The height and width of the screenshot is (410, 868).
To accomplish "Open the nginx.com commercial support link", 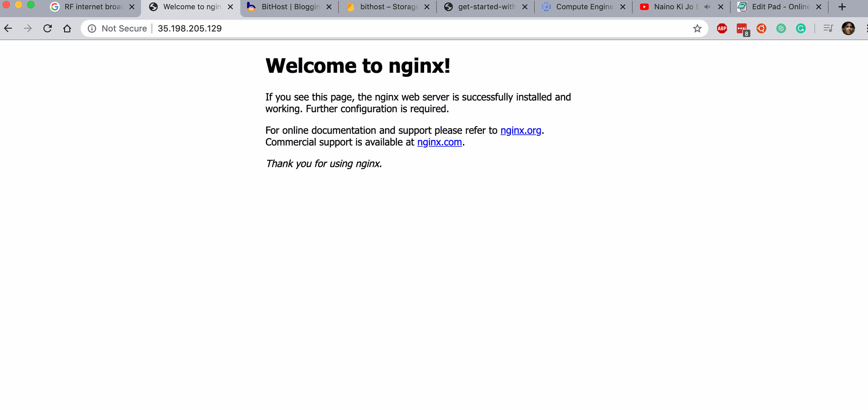I will tap(439, 142).
